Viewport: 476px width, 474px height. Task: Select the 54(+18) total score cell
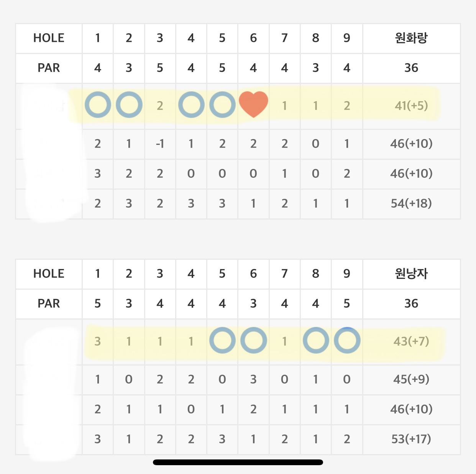tap(411, 203)
